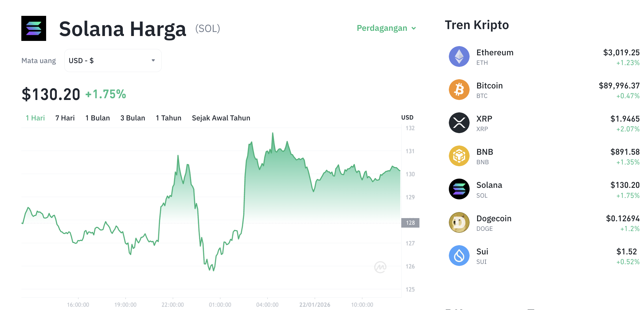Open the USD currency dropdown
This screenshot has height=310, width=644.
113,60
